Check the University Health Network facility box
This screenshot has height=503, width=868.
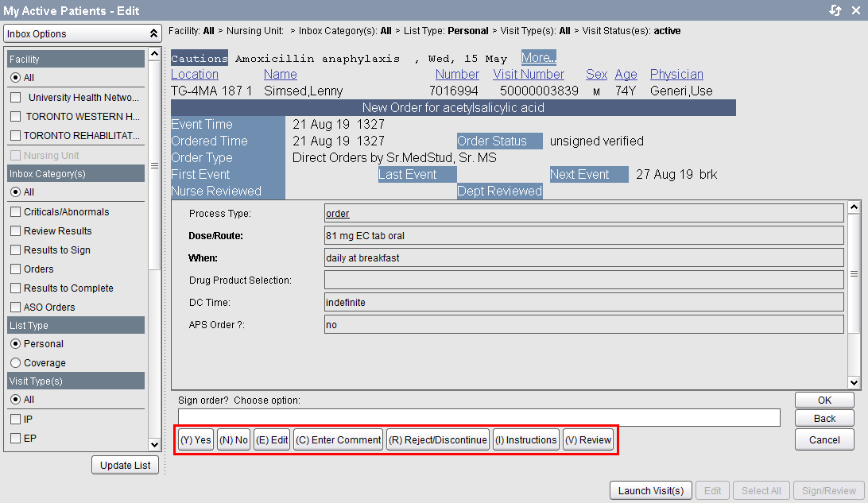tap(16, 98)
